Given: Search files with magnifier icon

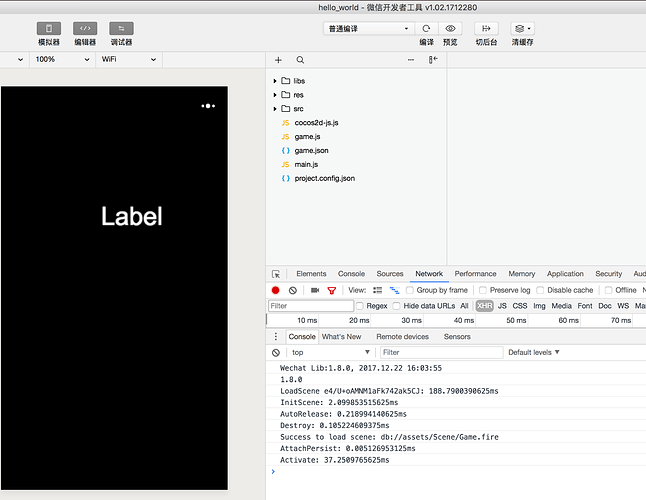Looking at the screenshot, I should coord(300,60).
